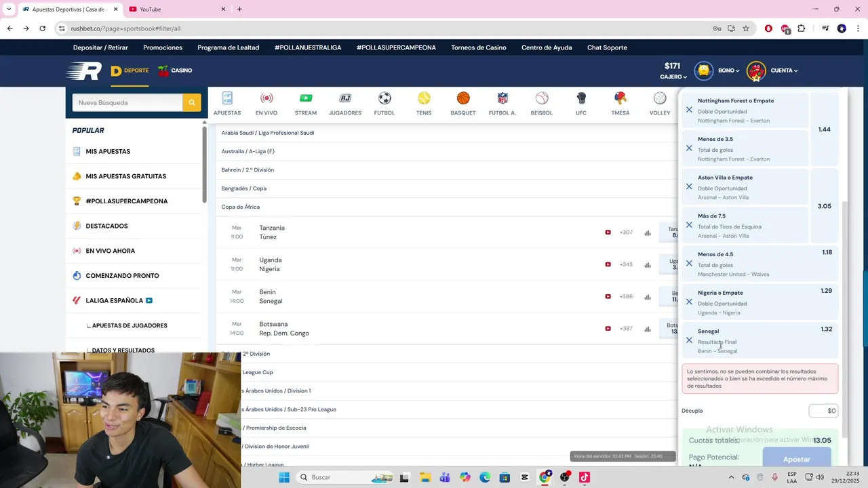The width and height of the screenshot is (868, 488).
Task: Click the Décupla stake amount field
Action: pyautogui.click(x=824, y=411)
